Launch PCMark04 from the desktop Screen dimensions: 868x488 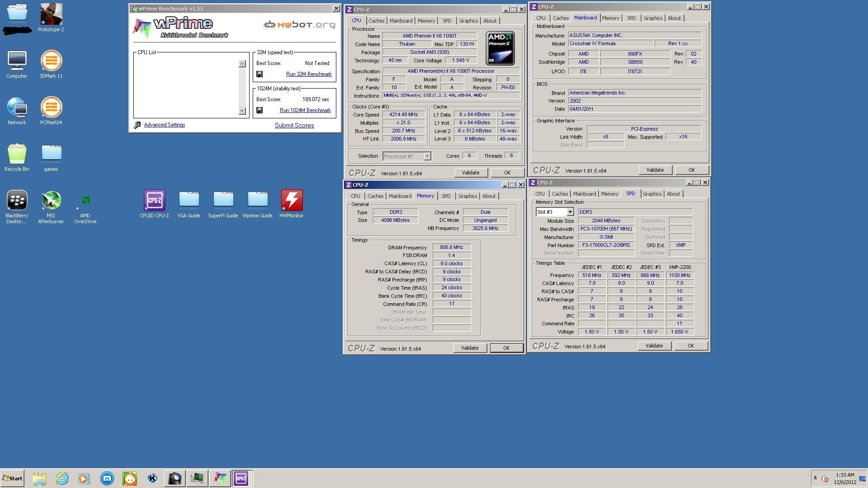tap(51, 111)
